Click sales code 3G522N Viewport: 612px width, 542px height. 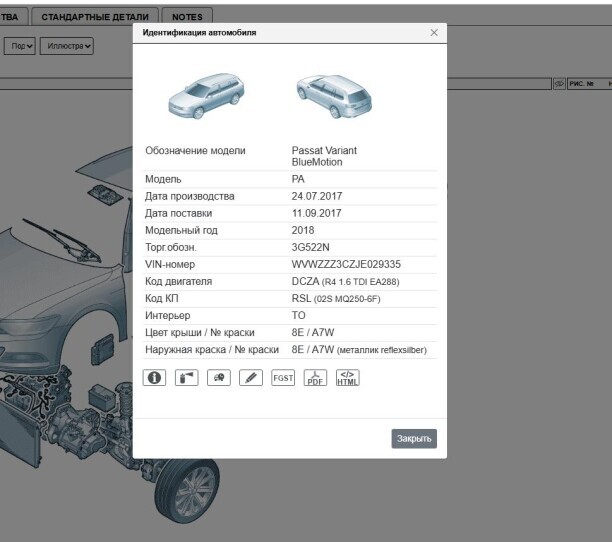tap(311, 247)
